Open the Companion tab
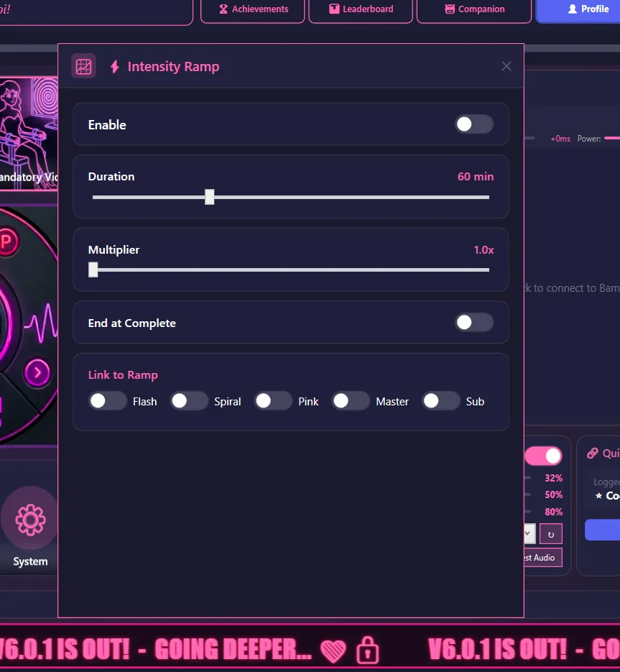This screenshot has height=672, width=620. click(x=474, y=9)
